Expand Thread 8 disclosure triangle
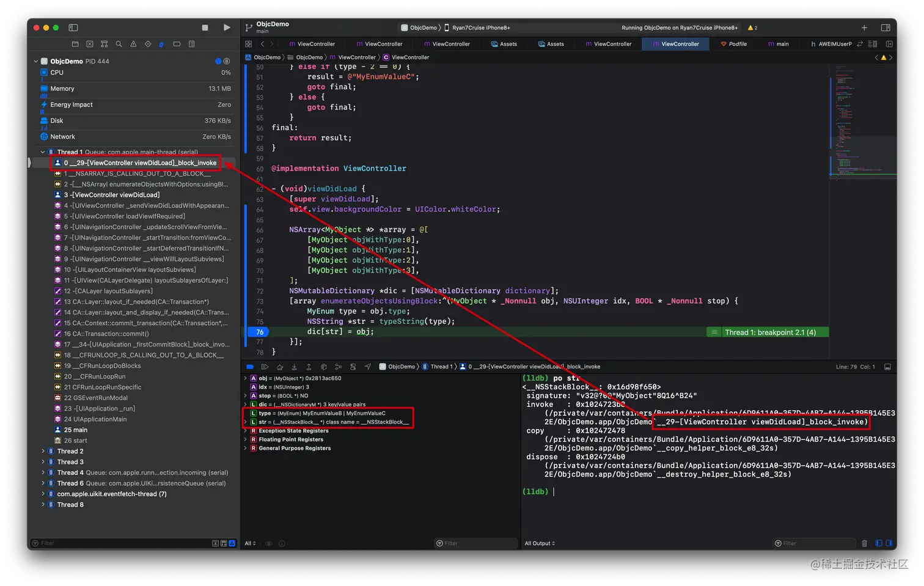The height and width of the screenshot is (586, 924). point(43,505)
